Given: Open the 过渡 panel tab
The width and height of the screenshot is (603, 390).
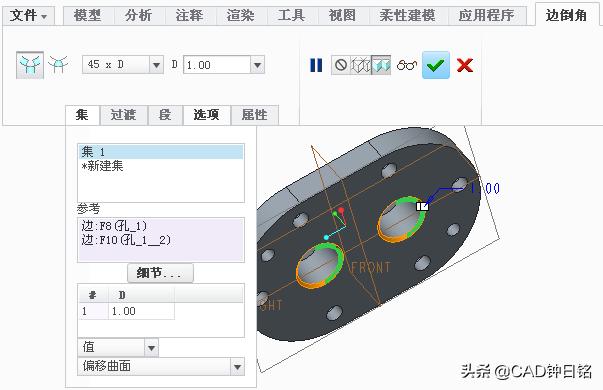Looking at the screenshot, I should pos(123,115).
